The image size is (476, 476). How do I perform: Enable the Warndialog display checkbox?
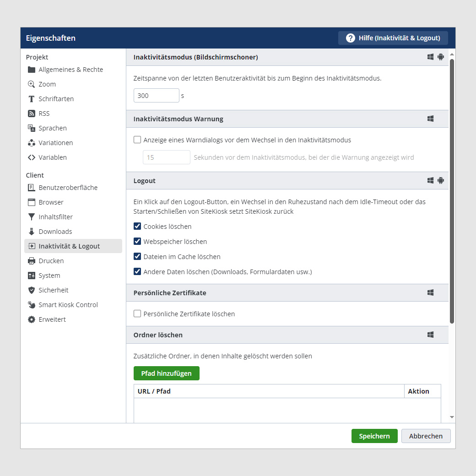pos(137,140)
